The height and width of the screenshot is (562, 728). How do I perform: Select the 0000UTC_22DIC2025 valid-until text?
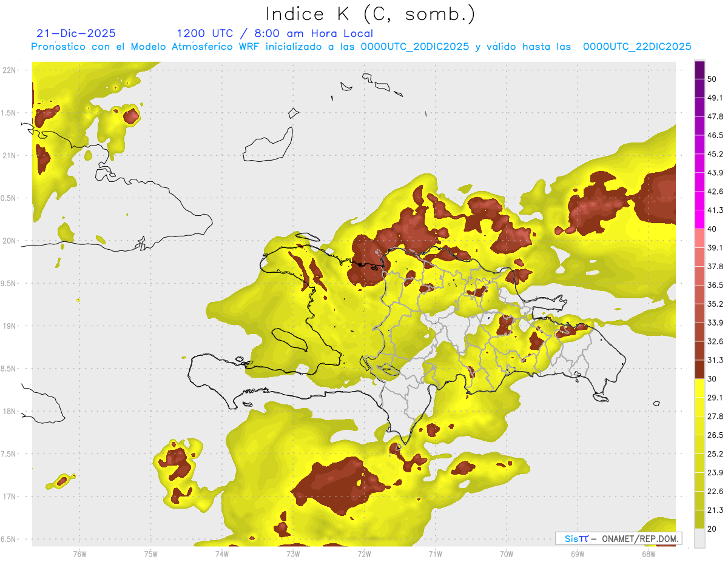(637, 47)
